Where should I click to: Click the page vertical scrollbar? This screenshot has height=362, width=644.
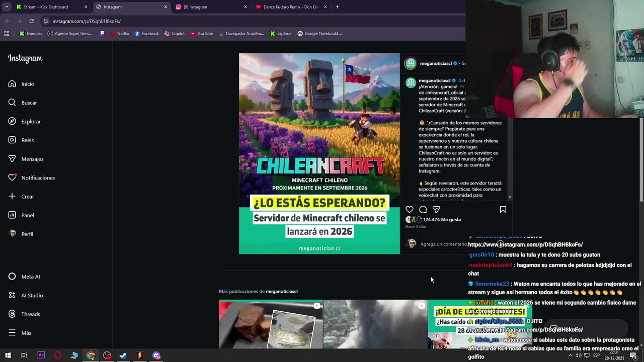[641, 160]
